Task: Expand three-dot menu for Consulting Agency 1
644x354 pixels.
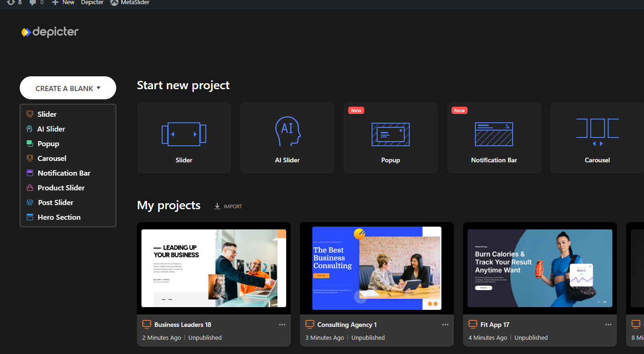Action: (x=445, y=325)
